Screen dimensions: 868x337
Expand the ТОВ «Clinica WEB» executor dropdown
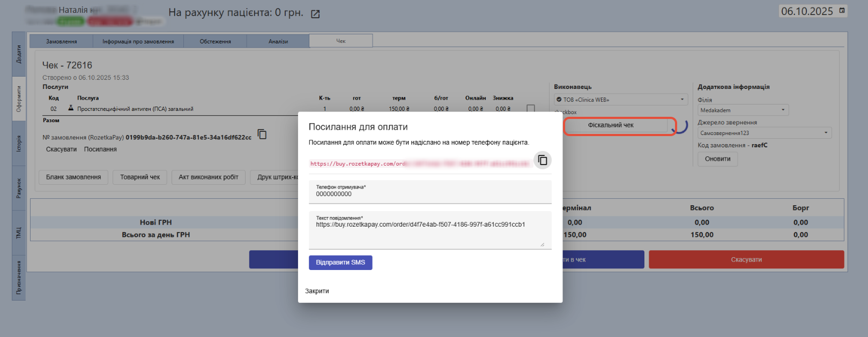(x=621, y=100)
